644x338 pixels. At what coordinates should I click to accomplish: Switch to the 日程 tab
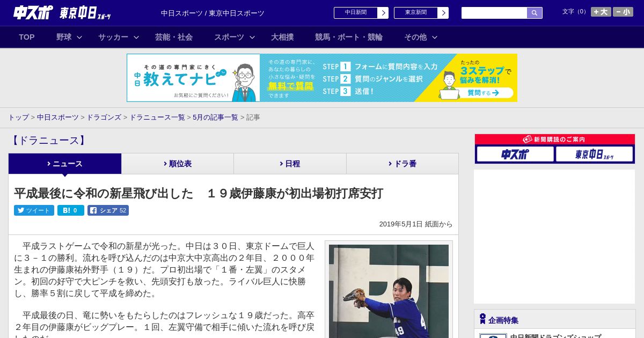coord(290,164)
